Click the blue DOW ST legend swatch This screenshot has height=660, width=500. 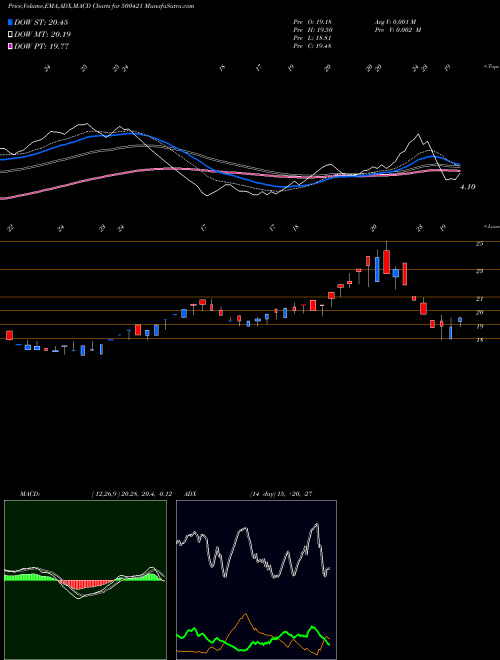coord(10,22)
